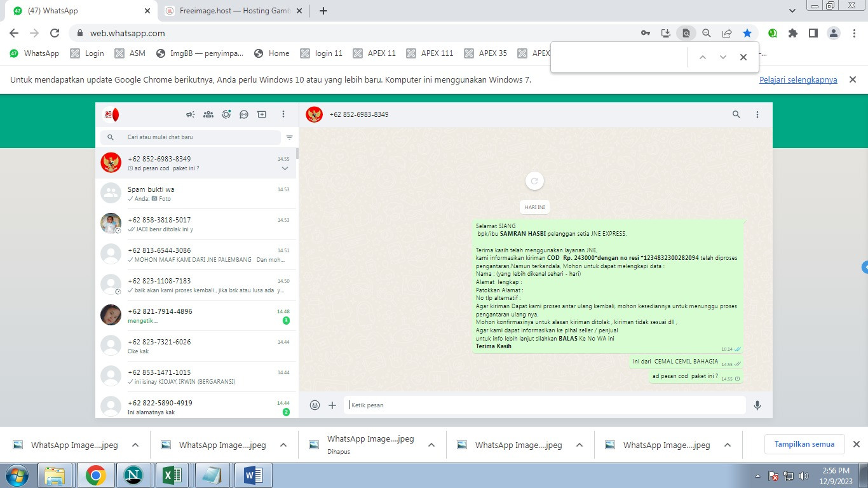Click 'Pelajari selengkapnya' link
The image size is (868, 488).
click(x=798, y=80)
